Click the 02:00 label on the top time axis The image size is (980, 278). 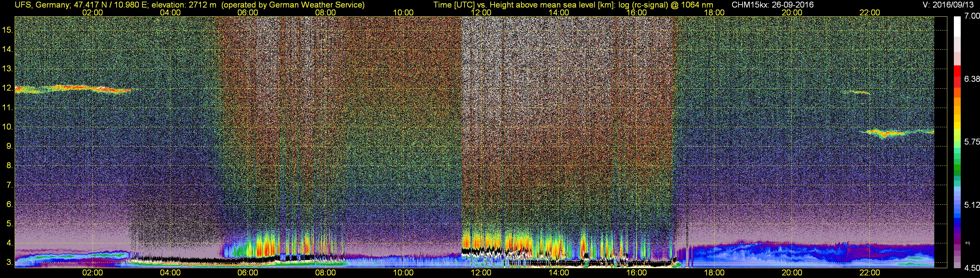pyautogui.click(x=92, y=12)
